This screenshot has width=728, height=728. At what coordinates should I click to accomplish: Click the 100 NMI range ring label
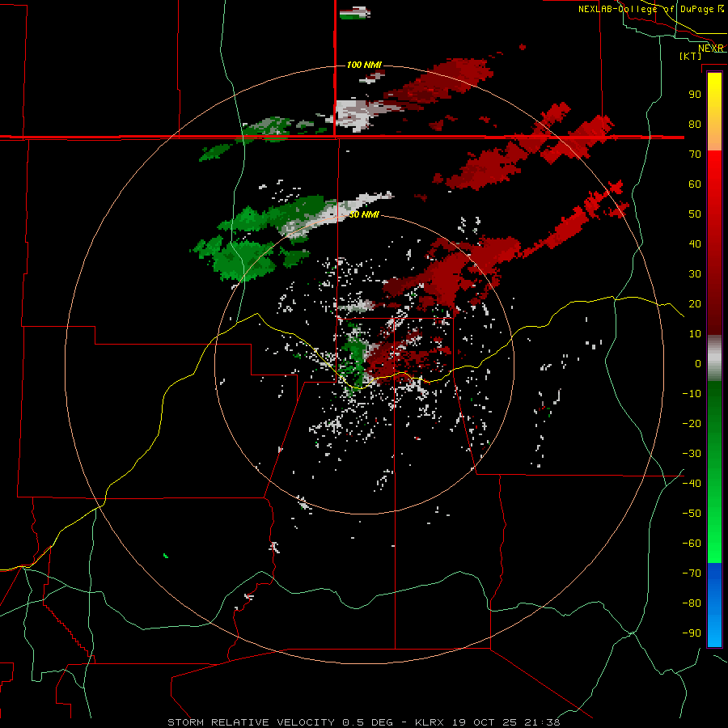pyautogui.click(x=365, y=65)
